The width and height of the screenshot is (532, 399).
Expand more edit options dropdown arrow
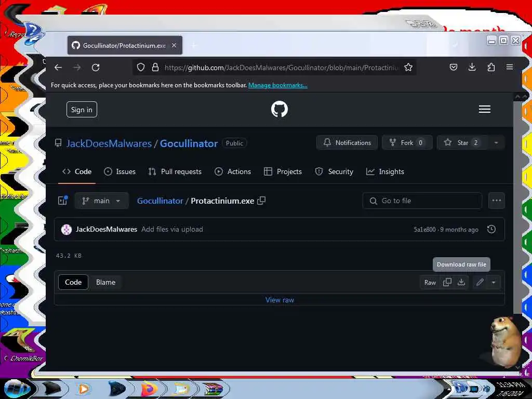point(494,282)
